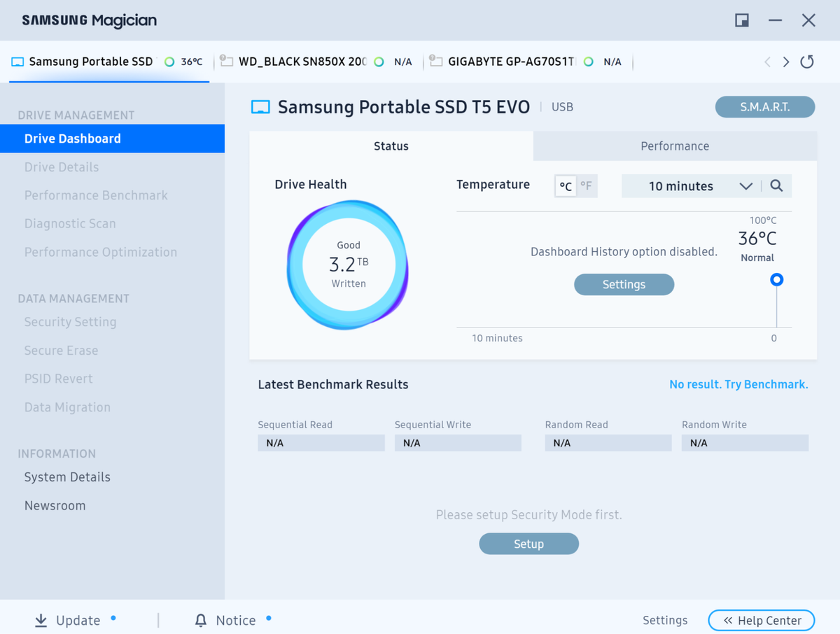Open Settings via the Dashboard History button
The image size is (840, 634).
pyautogui.click(x=624, y=284)
